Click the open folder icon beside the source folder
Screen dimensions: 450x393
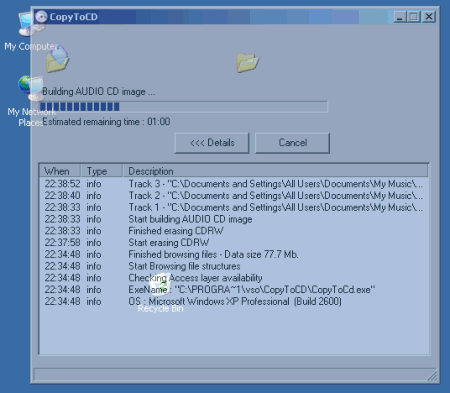248,62
